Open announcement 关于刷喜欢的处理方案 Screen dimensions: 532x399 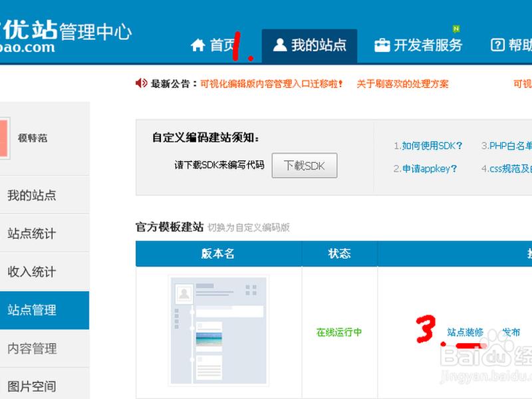point(402,84)
